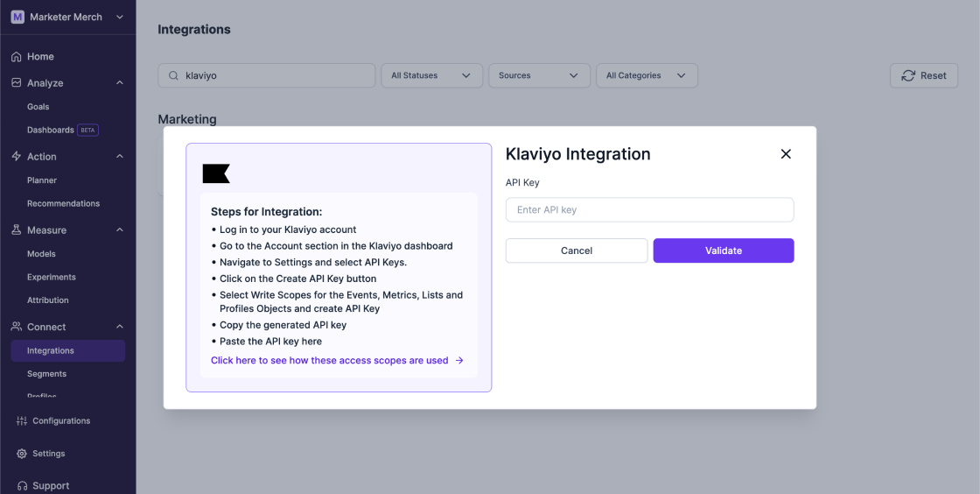Open the All Statuses dropdown
This screenshot has width=980, height=494.
432,75
